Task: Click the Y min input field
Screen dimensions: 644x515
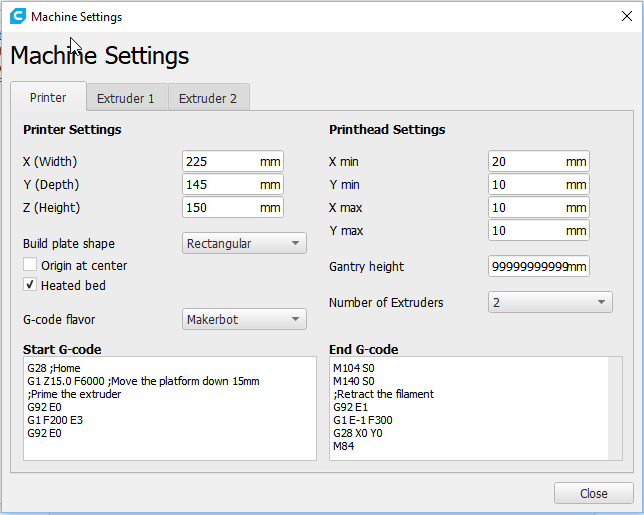Action: (x=539, y=184)
